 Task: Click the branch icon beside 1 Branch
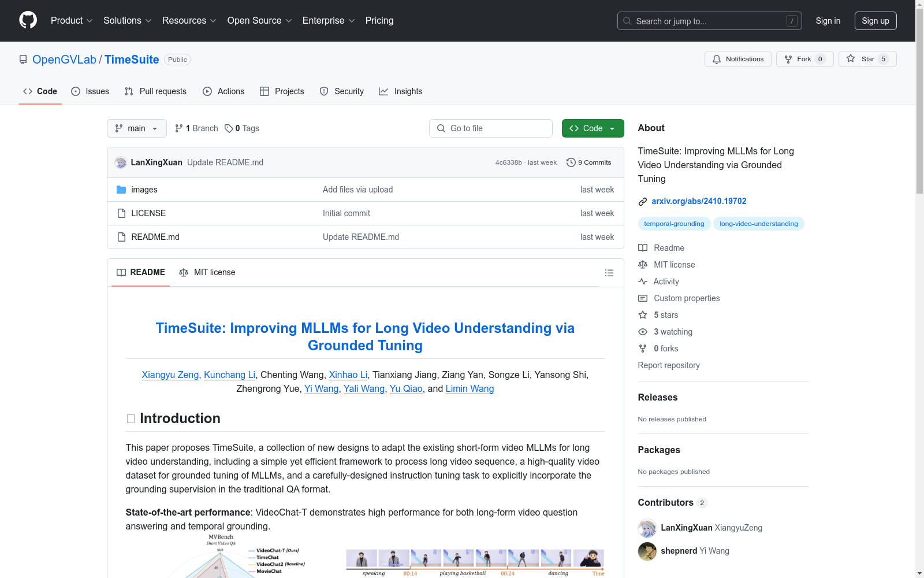179,128
